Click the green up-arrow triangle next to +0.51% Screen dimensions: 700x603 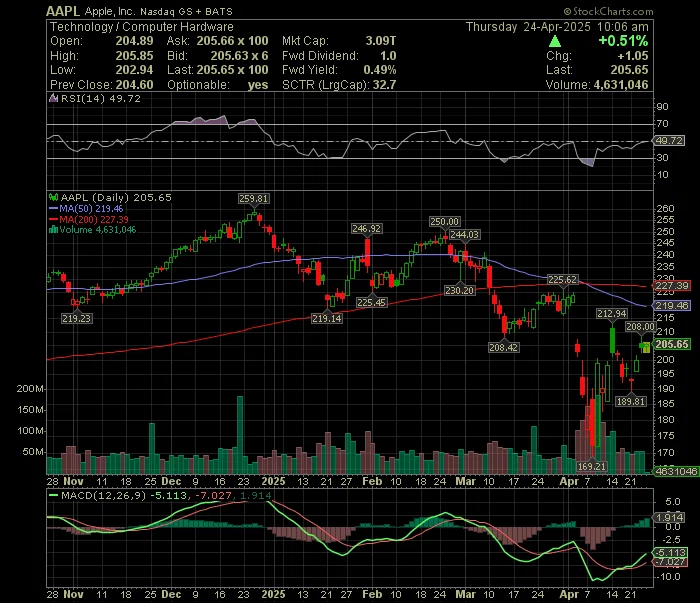point(555,42)
